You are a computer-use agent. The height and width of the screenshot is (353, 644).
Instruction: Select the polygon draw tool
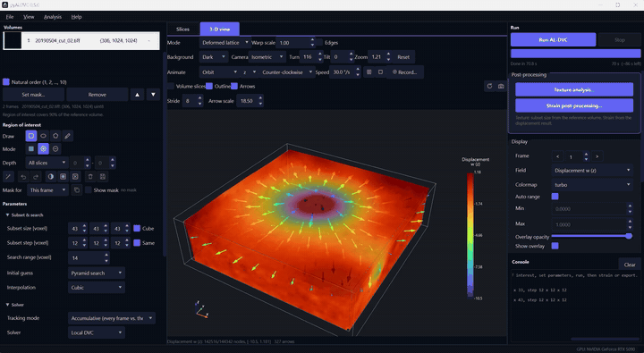[55, 136]
